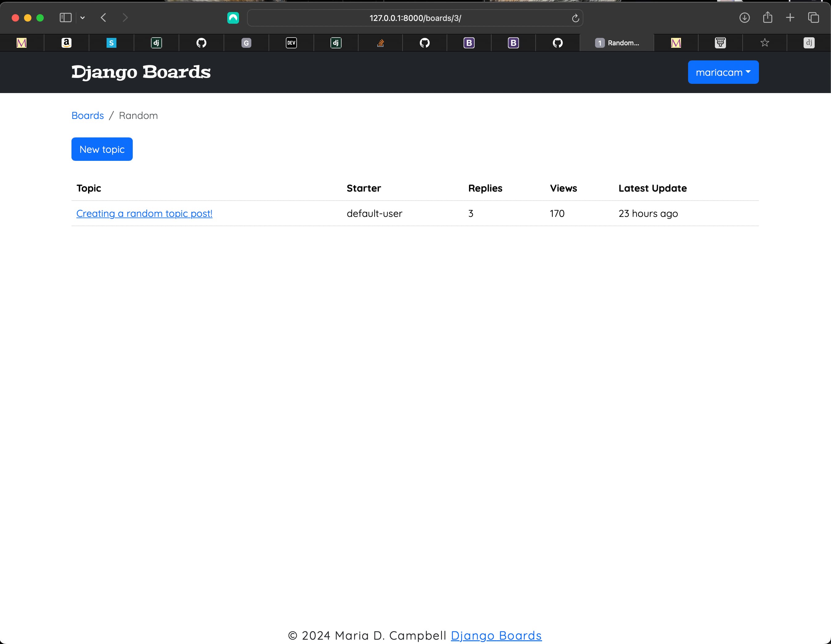Switch to the Stack Overflow tab

click(380, 43)
